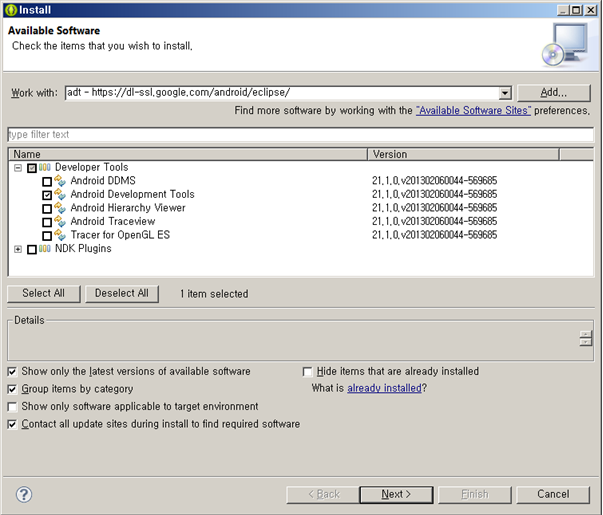Click the Android Traceview plugin icon
The image size is (603, 515).
pos(60,222)
